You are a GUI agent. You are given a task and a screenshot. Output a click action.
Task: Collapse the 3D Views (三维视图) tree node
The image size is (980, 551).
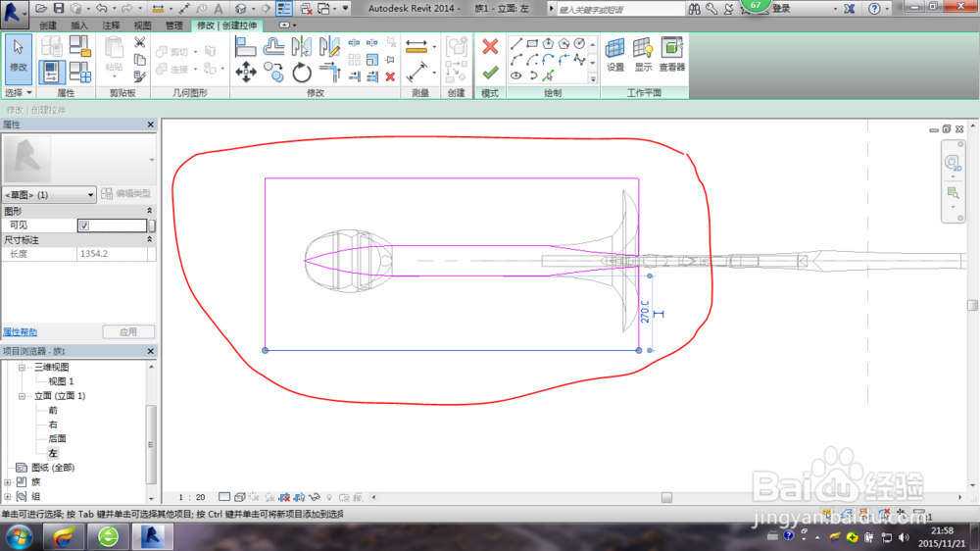pos(22,367)
